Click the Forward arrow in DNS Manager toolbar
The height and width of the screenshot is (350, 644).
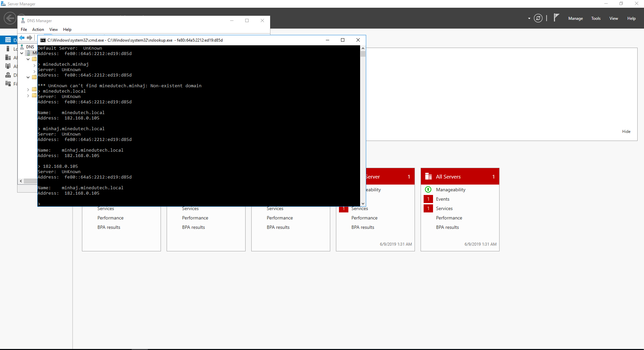30,38
